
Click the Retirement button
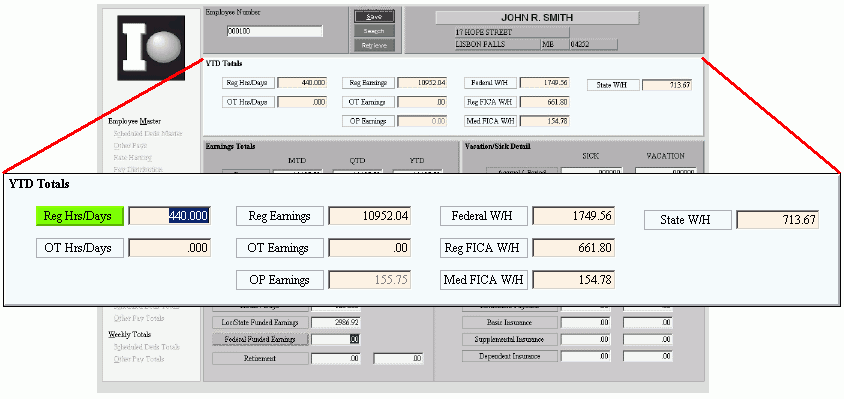260,358
